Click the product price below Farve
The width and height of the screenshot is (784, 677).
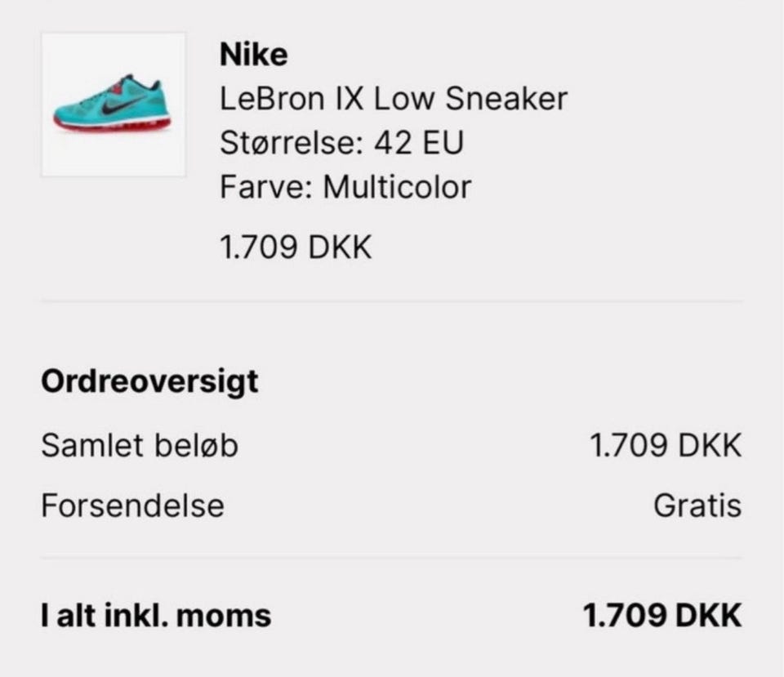pyautogui.click(x=296, y=247)
